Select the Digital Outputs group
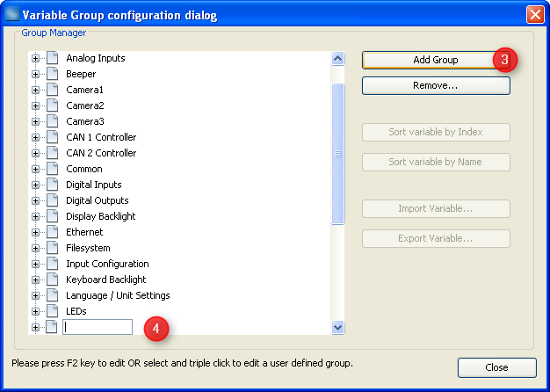Image resolution: width=550 pixels, height=392 pixels. (x=97, y=200)
